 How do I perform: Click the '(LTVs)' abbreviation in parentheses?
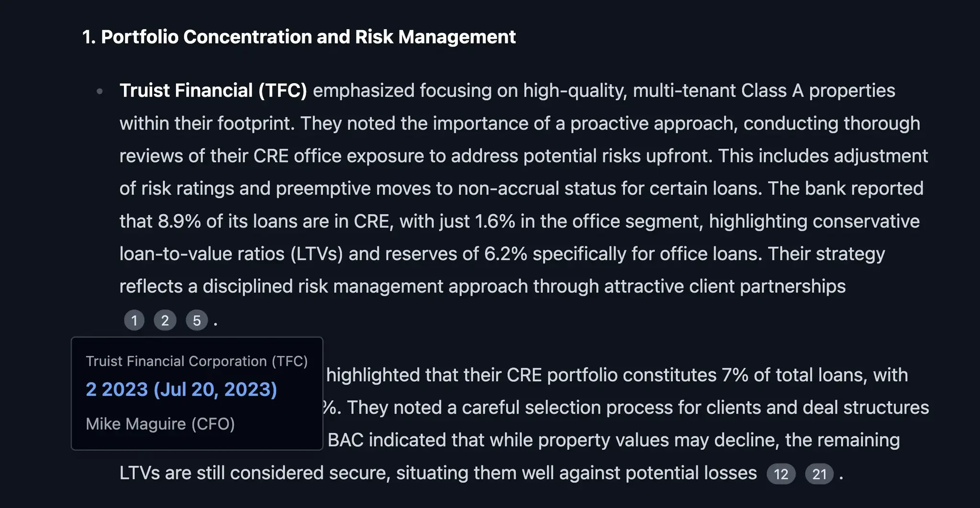tap(317, 254)
